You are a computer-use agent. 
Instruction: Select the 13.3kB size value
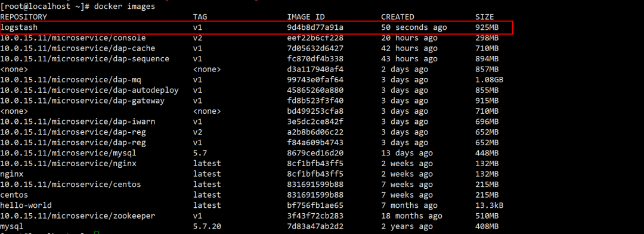coord(489,205)
